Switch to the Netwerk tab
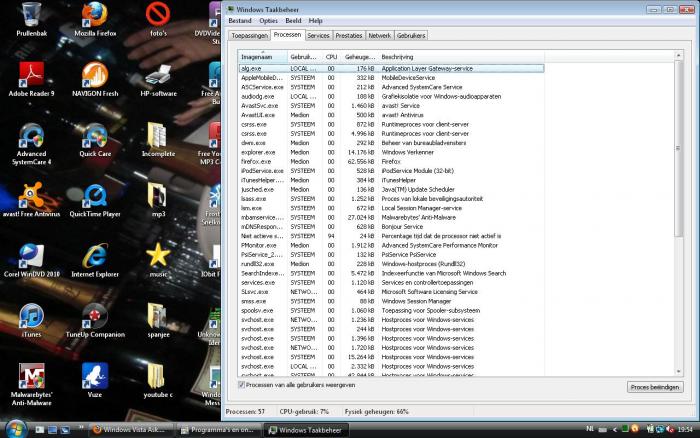The width and height of the screenshot is (700, 438). tap(379, 36)
